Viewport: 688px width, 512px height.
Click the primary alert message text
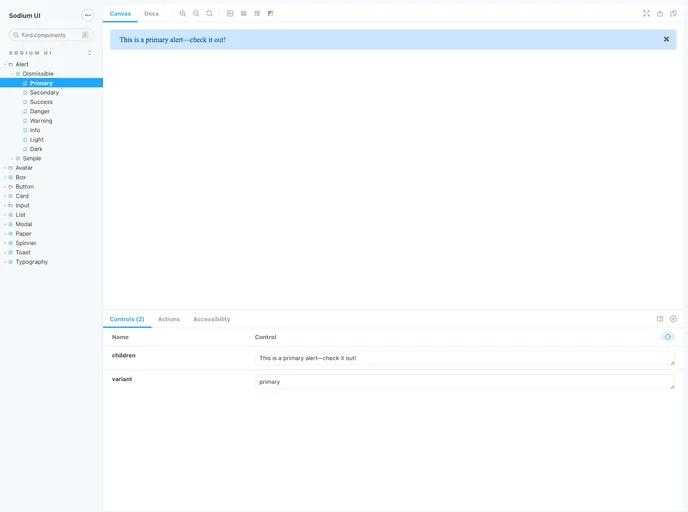(172, 39)
